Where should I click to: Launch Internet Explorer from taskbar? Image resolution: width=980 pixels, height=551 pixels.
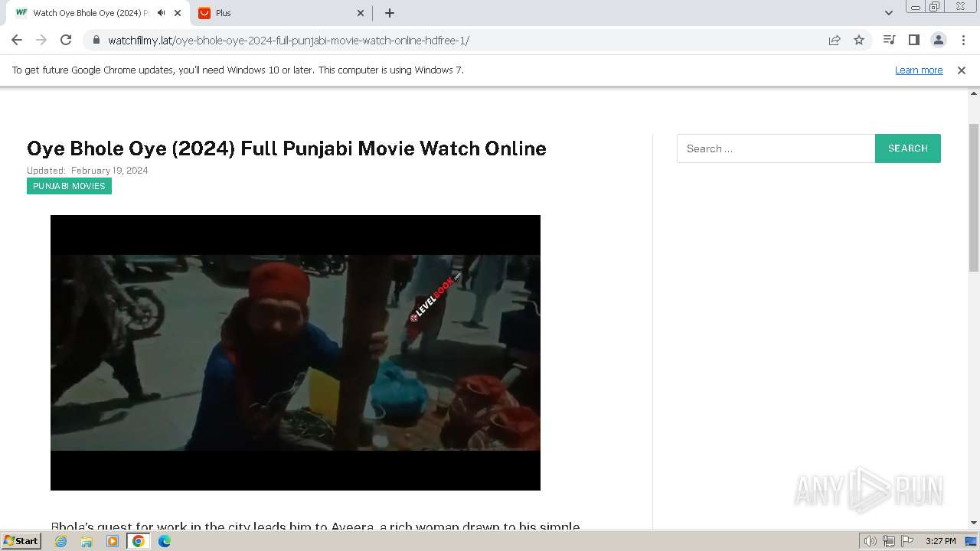coord(61,541)
